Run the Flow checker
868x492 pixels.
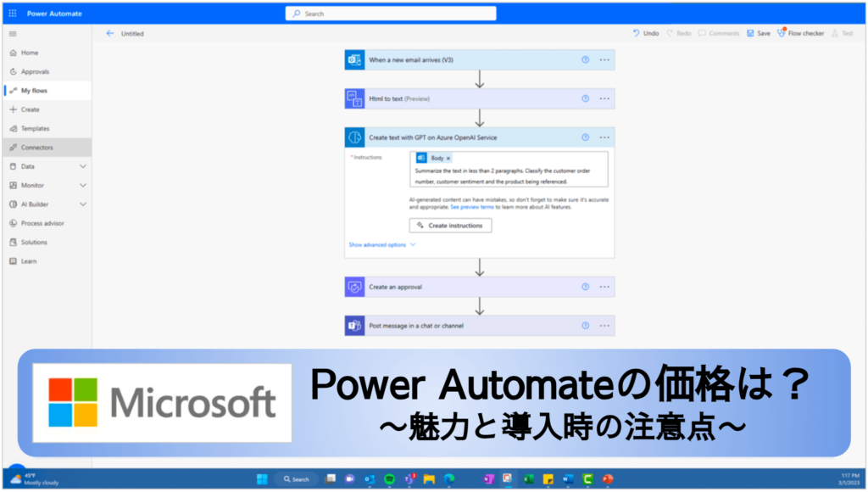[781, 33]
